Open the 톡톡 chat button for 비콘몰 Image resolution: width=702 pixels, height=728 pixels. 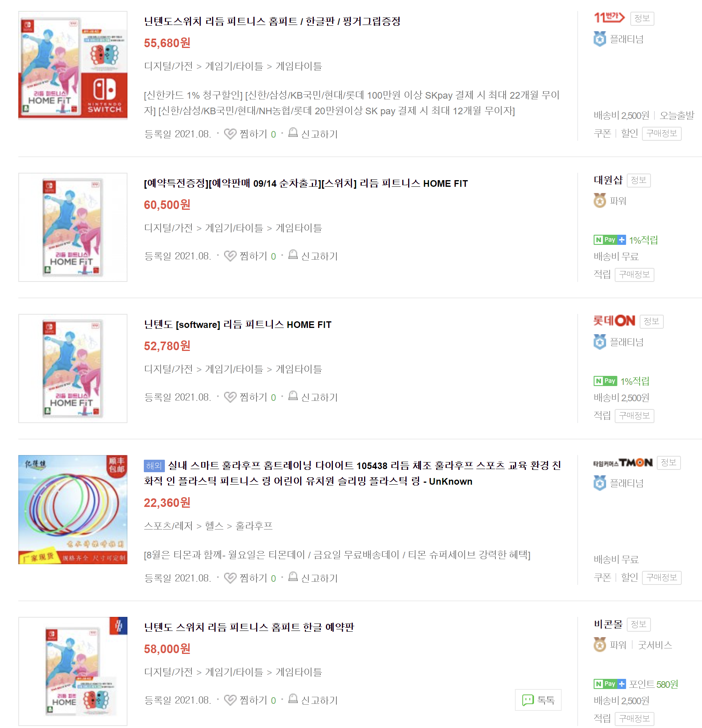click(538, 700)
